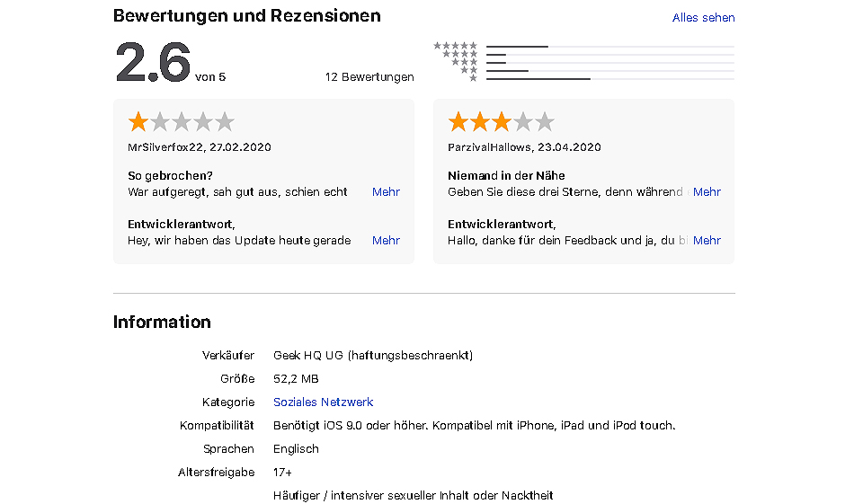Click the three-star icons in rating histogram

(x=465, y=62)
